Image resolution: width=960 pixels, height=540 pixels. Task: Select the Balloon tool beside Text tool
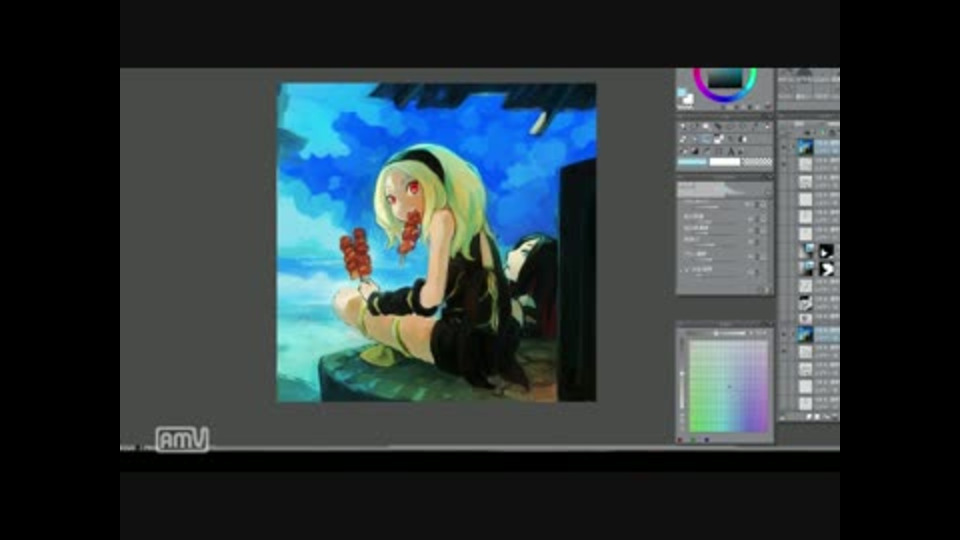(x=740, y=151)
